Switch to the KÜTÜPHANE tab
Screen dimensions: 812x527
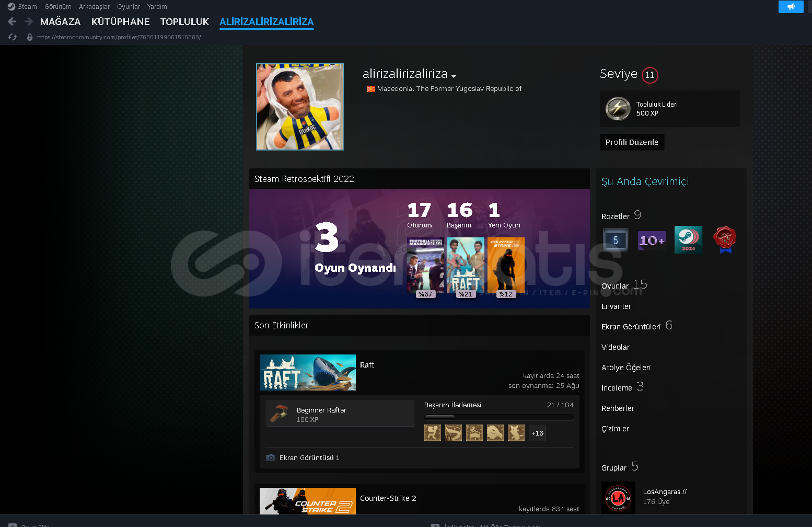(x=121, y=22)
